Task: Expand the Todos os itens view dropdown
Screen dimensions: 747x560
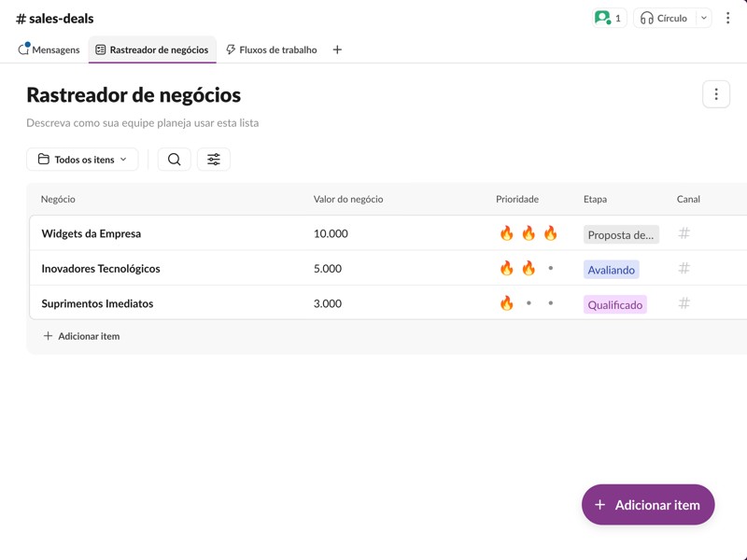Action: 82,159
